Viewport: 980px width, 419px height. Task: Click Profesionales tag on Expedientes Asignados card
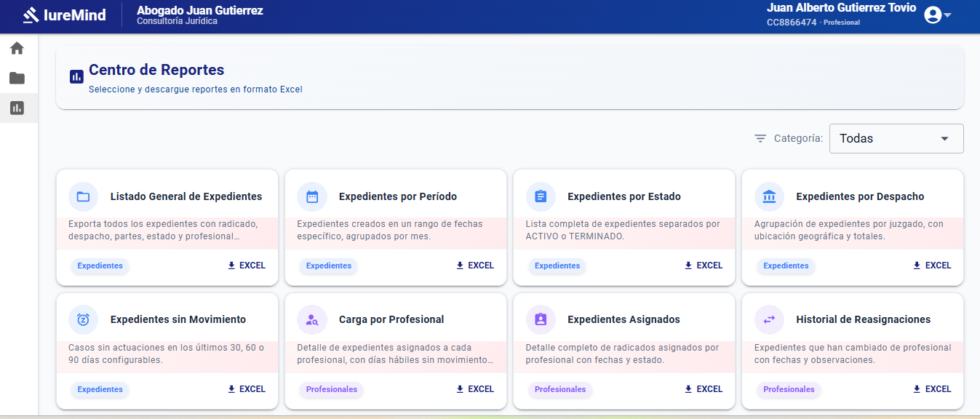click(560, 390)
